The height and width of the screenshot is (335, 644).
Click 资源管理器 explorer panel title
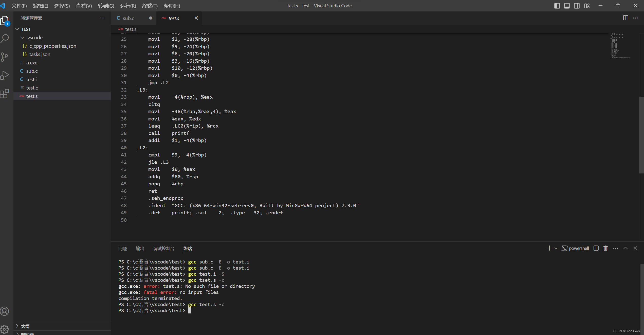31,18
